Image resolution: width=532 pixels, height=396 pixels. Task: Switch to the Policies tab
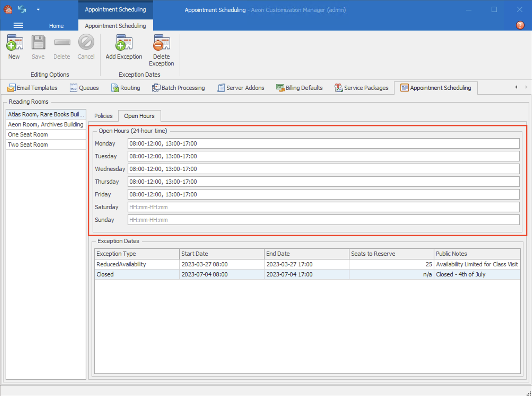coord(103,116)
